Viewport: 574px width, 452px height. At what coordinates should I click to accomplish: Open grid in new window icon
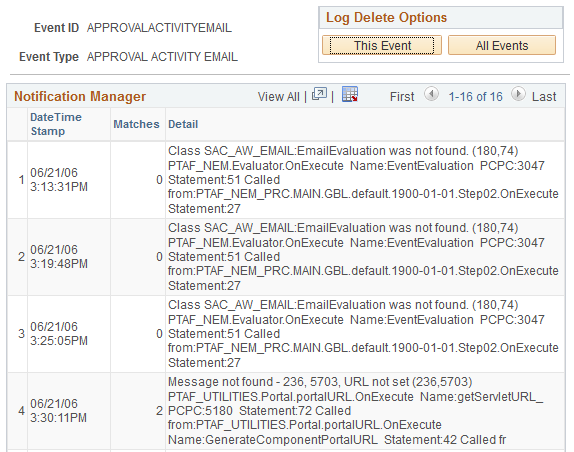319,94
